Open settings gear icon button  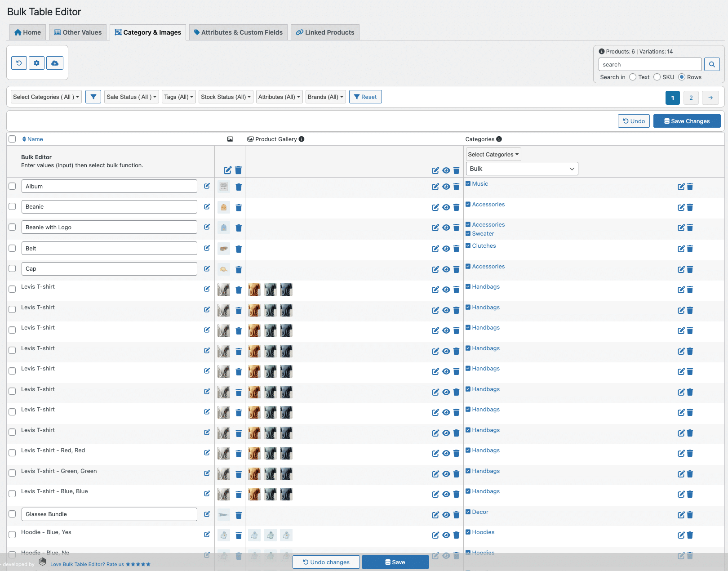(37, 63)
